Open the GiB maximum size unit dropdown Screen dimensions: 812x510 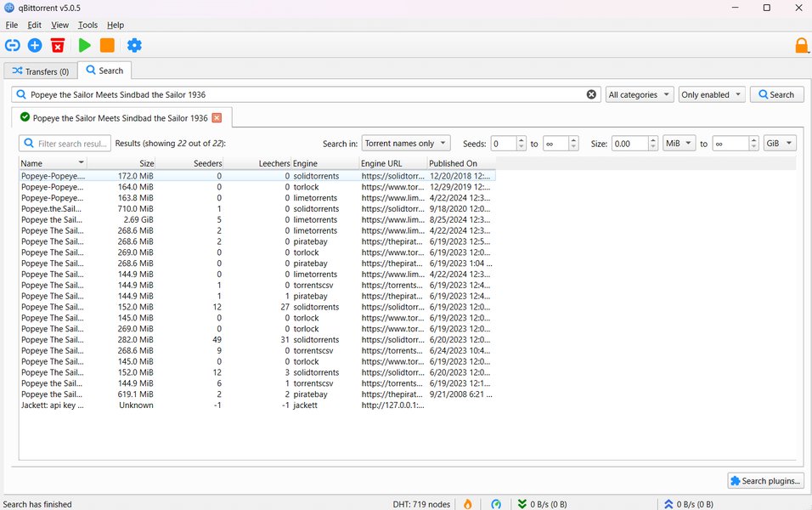coord(780,143)
